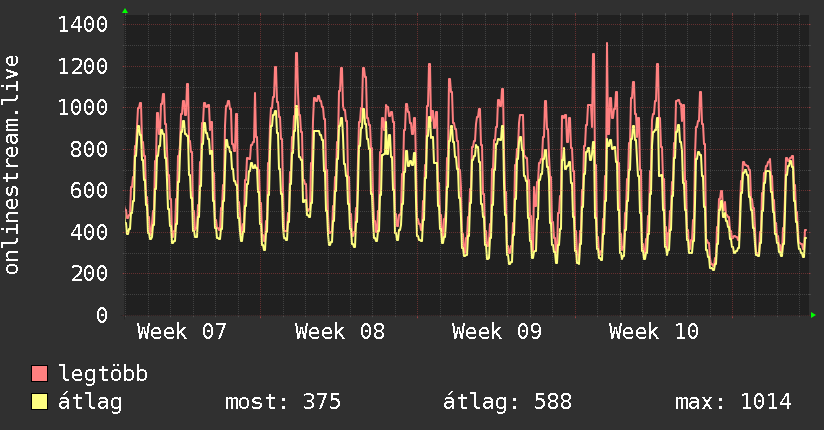Click the átlag legend text label
Image resolution: width=824 pixels, height=430 pixels.
click(x=91, y=402)
